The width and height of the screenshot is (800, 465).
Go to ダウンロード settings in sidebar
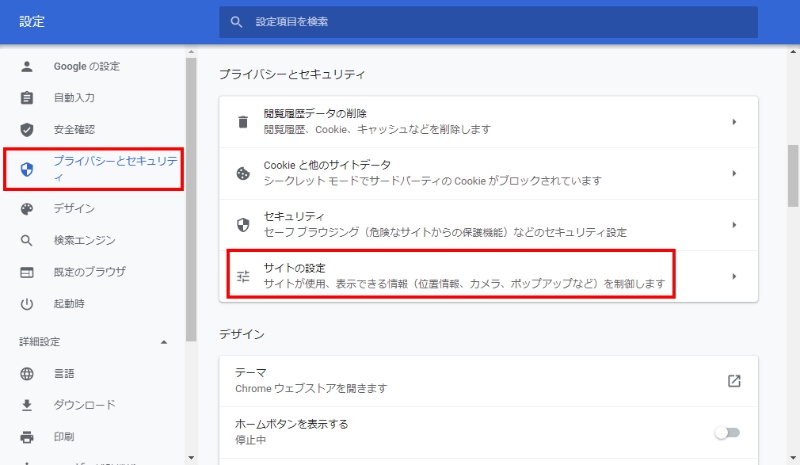coord(84,405)
